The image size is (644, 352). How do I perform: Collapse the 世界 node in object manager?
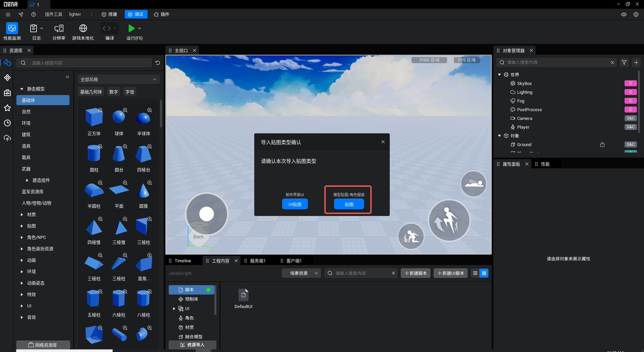[x=499, y=75]
